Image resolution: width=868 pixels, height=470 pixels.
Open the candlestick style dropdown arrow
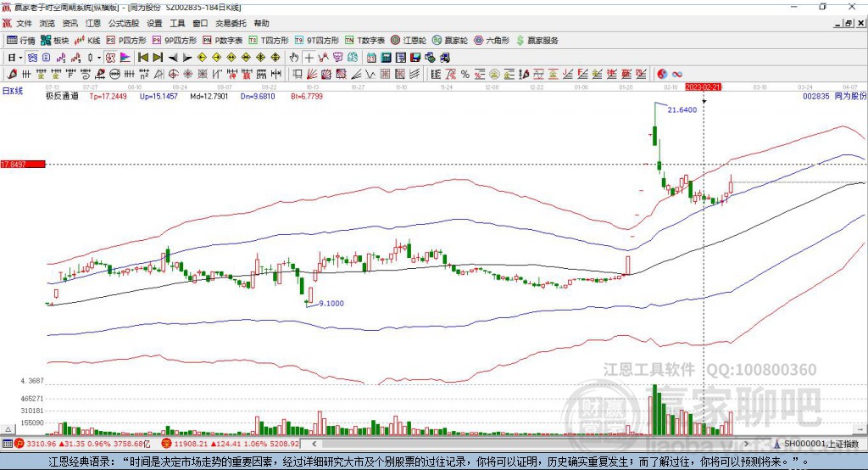tap(99, 57)
